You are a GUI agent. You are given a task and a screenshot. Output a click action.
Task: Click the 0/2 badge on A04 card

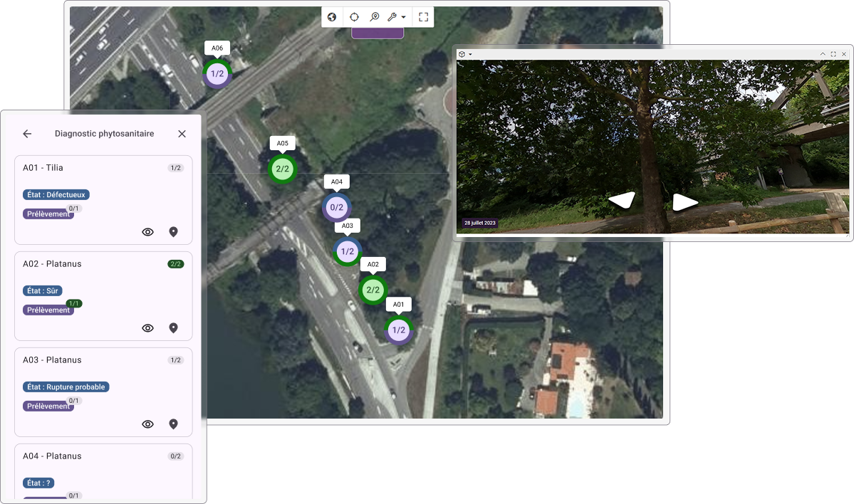pos(175,456)
